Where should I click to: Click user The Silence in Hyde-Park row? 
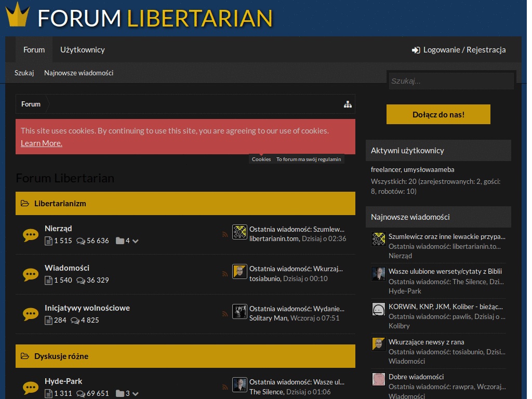click(266, 392)
